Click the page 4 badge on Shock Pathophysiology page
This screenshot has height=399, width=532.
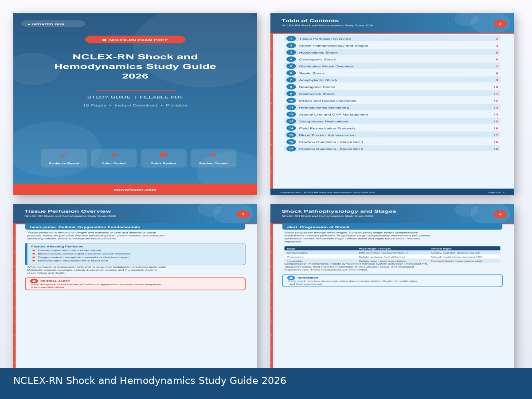500,214
